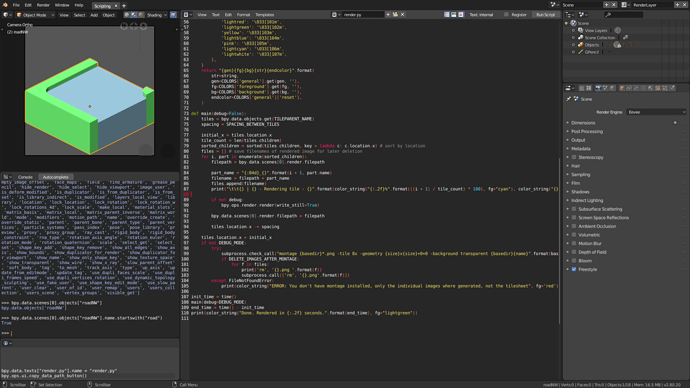Toggle viewport overlays icon beside Shading
Image resolution: width=690 pixels, height=388 pixels.
[173, 15]
